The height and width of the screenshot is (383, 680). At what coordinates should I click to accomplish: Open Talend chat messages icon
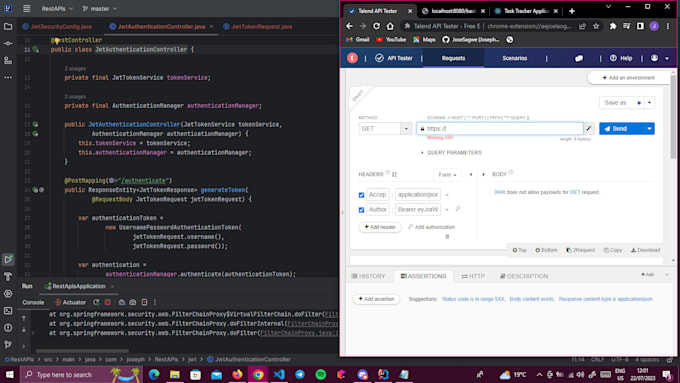tap(579, 58)
